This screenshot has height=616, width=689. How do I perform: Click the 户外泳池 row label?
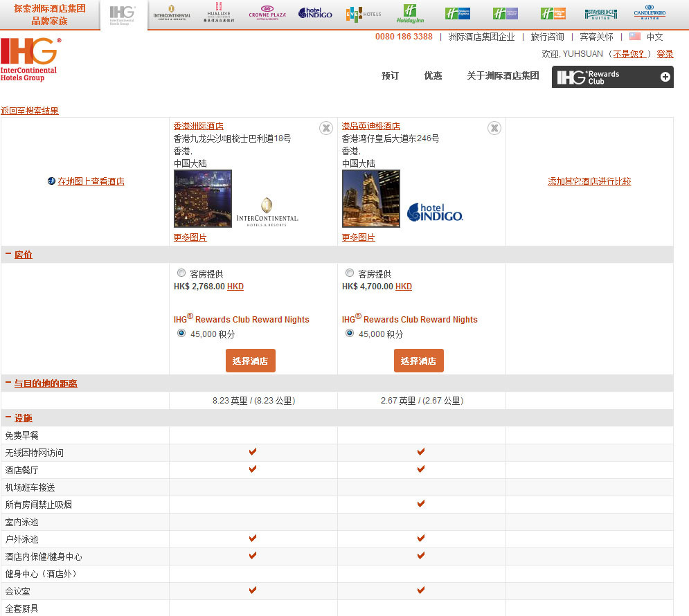(x=22, y=539)
